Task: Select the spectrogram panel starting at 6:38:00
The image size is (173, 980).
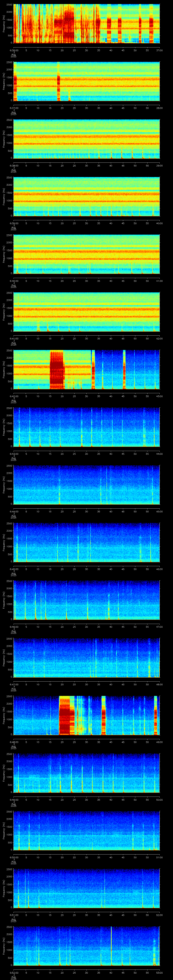Action: [x=86, y=139]
